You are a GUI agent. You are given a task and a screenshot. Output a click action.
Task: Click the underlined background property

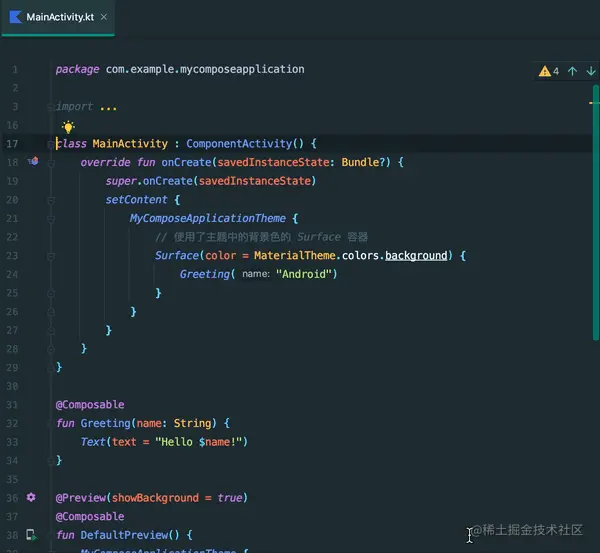pos(416,256)
